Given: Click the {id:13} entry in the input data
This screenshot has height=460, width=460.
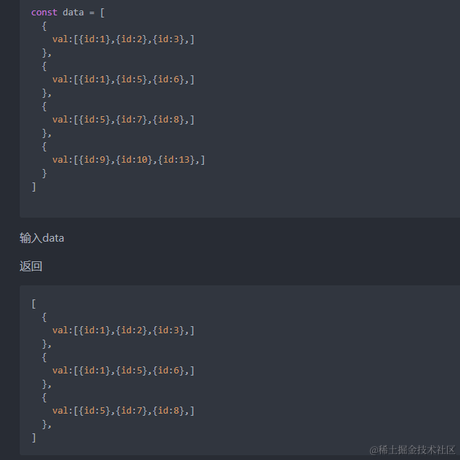Looking at the screenshot, I should [x=176, y=160].
